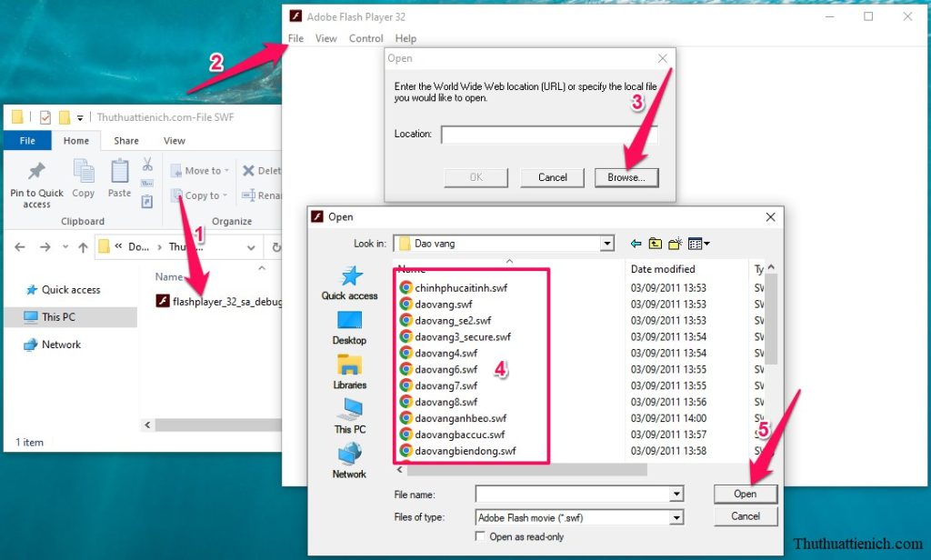
Task: Open the View Menu icon in file dialog
Action: click(x=698, y=244)
